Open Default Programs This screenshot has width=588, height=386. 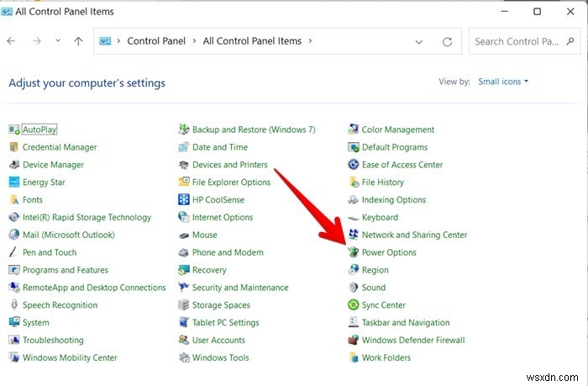[395, 147]
